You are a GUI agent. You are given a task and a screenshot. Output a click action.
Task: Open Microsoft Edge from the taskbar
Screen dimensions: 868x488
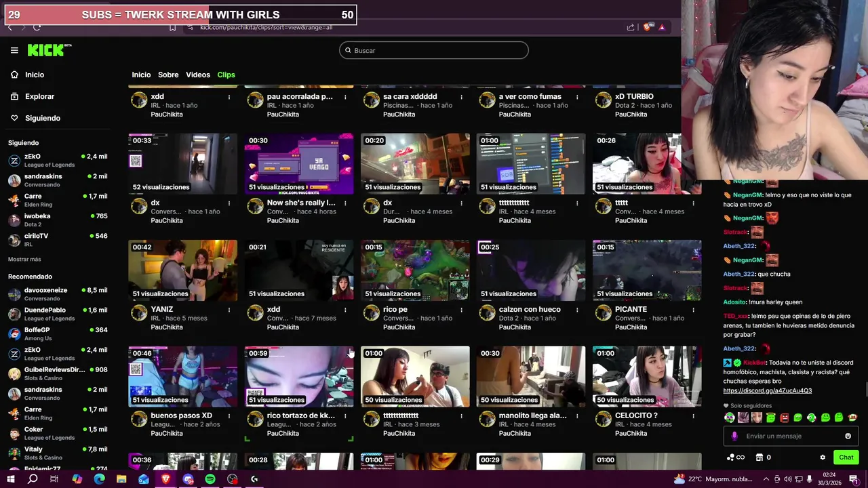point(100,479)
